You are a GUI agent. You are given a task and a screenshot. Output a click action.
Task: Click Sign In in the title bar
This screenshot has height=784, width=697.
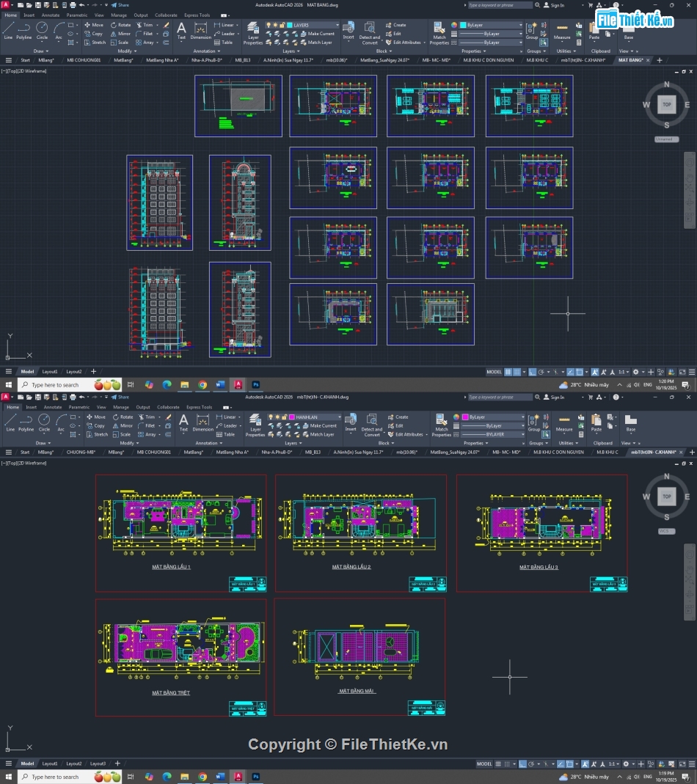(557, 4)
